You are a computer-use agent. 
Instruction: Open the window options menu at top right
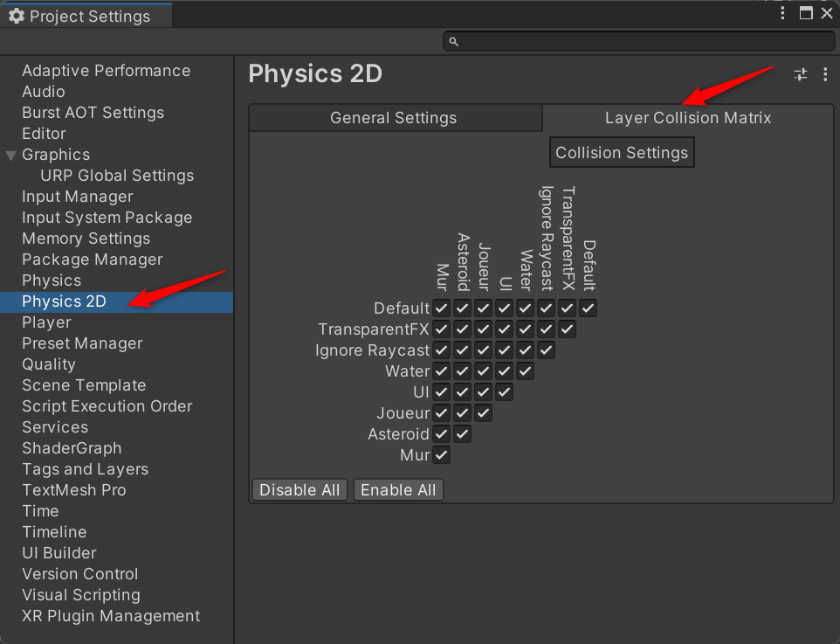[x=782, y=12]
